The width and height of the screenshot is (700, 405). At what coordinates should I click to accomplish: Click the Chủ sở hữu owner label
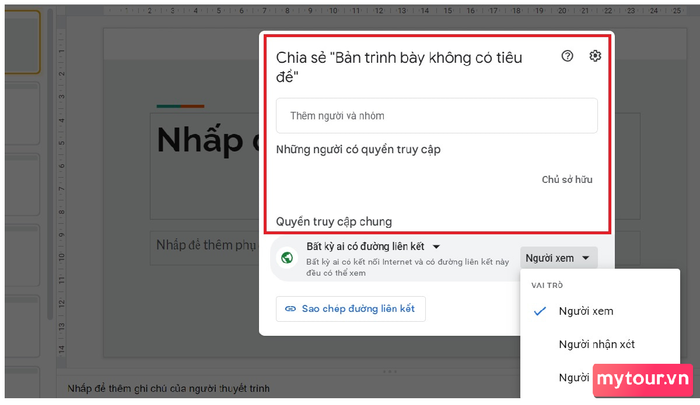567,180
